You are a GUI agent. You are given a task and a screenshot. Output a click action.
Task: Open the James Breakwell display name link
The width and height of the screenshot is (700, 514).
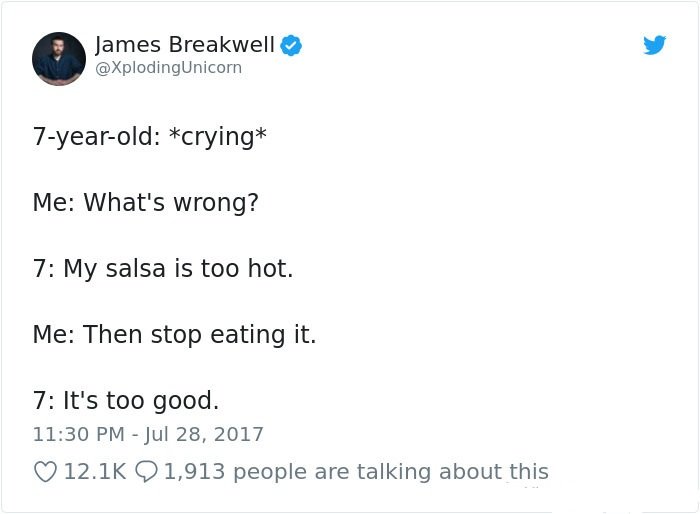(x=184, y=45)
